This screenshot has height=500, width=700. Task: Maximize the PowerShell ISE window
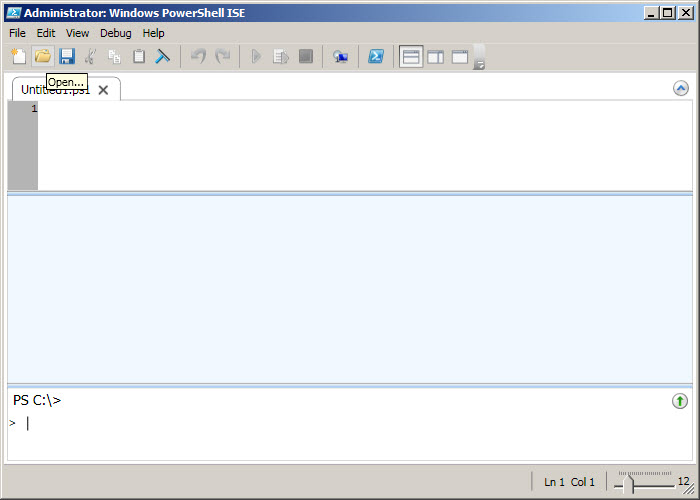[668, 13]
